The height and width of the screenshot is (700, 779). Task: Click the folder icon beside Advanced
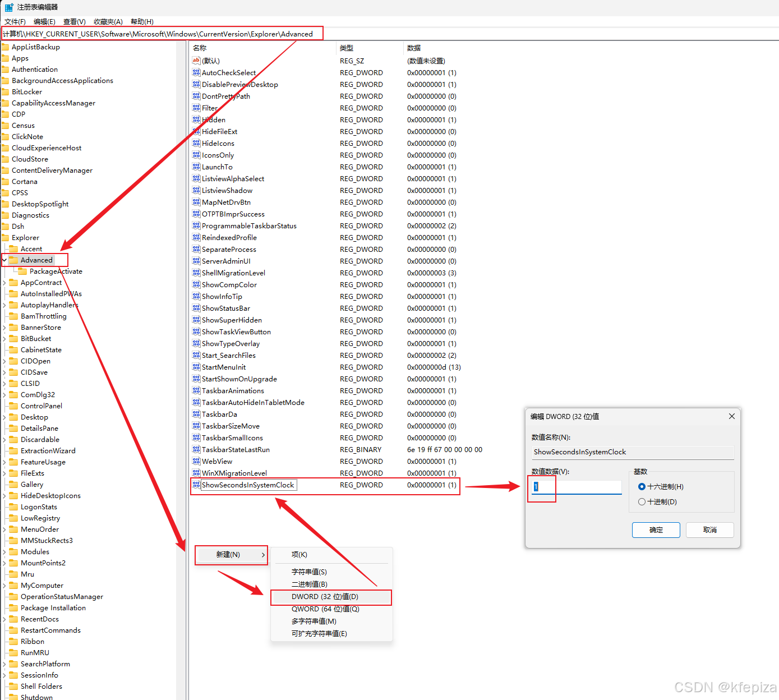coord(13,260)
